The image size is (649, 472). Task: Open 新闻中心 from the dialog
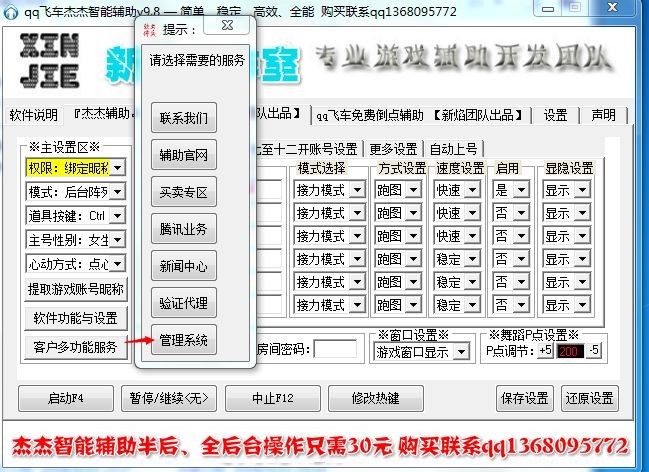pyautogui.click(x=184, y=266)
